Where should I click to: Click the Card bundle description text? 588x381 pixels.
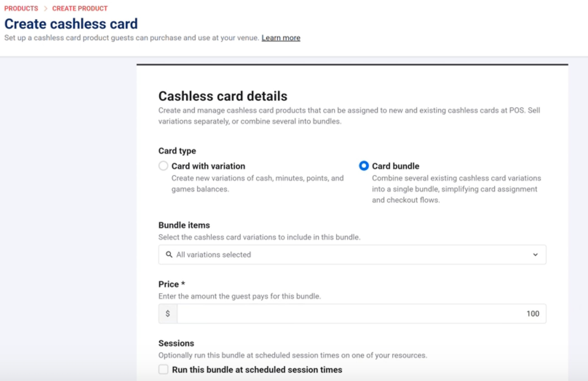point(456,189)
